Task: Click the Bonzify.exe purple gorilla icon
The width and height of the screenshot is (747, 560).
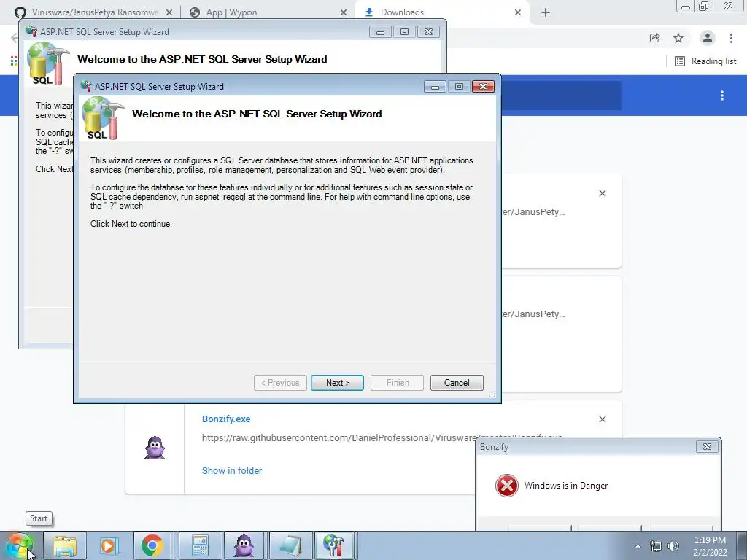Action: pos(155,447)
